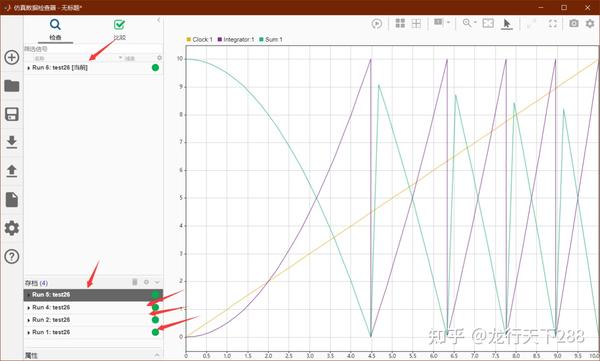Click the fit-to-view icon in plot toolbar

(x=488, y=23)
